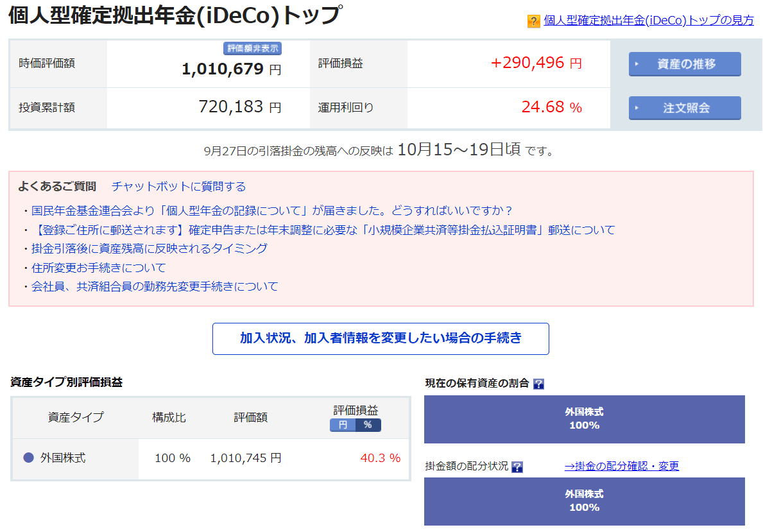
Task: Click the blue dot beside 外国株式
Action: tap(29, 458)
